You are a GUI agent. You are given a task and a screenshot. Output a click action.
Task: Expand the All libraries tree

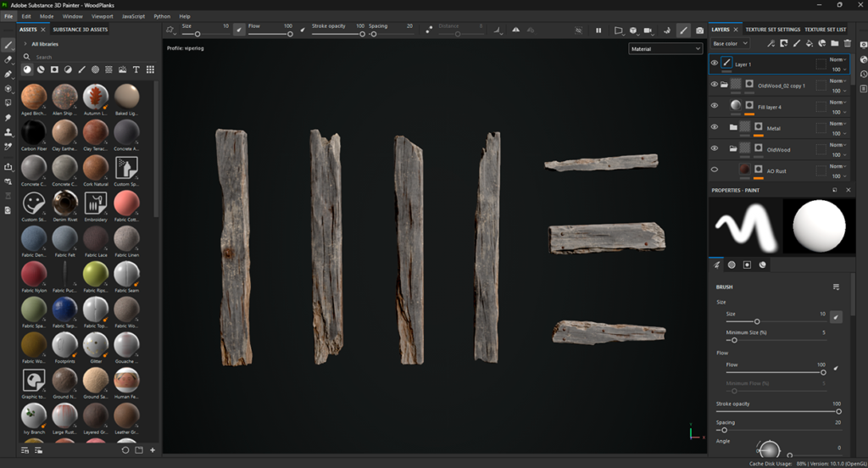[25, 43]
